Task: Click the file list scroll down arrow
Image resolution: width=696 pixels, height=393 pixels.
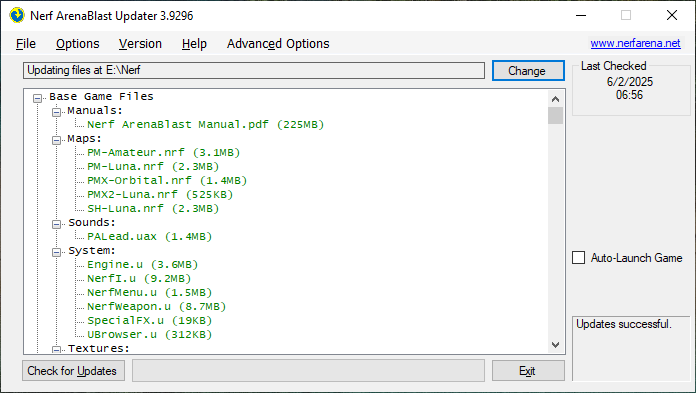Action: [555, 345]
